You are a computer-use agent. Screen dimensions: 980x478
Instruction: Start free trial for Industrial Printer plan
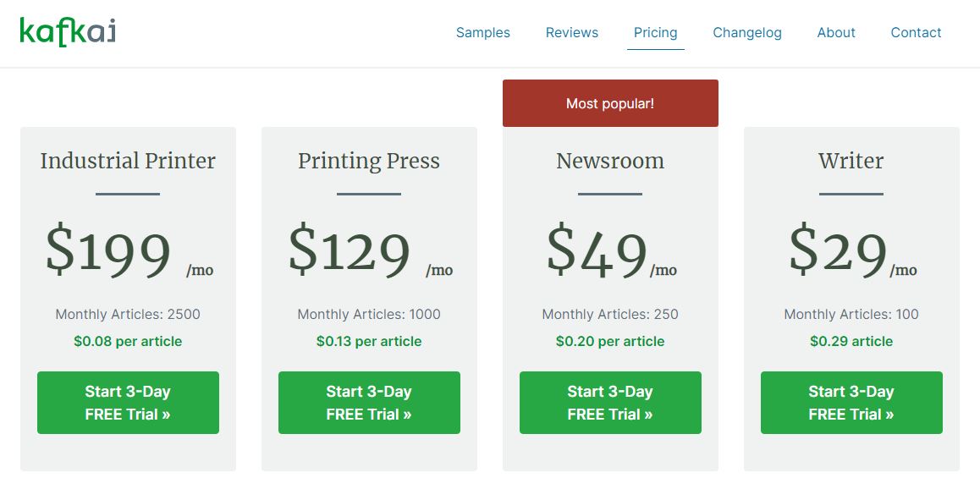(128, 403)
